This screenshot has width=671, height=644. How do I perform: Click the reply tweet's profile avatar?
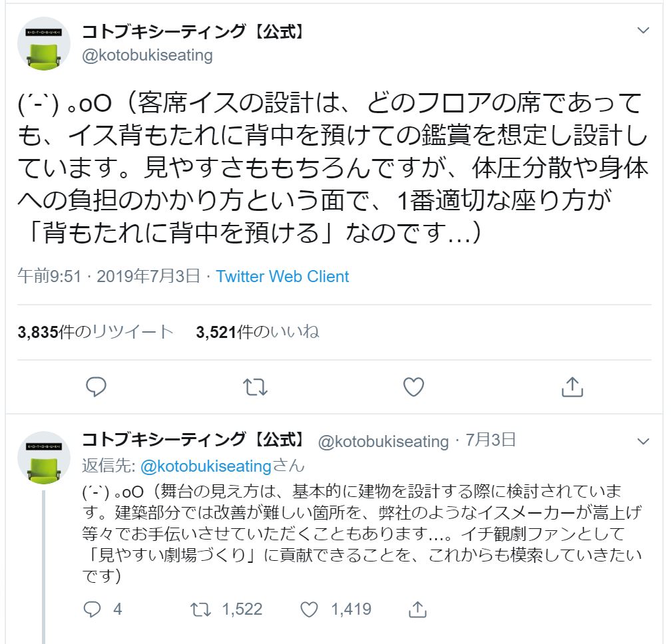[44, 458]
